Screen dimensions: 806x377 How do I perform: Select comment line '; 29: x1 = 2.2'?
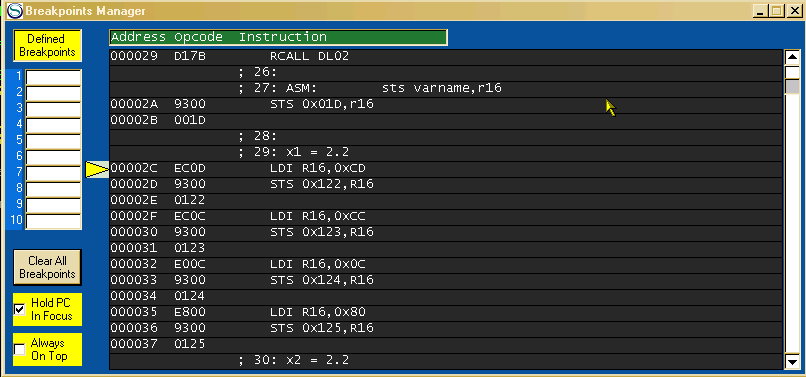(x=446, y=152)
